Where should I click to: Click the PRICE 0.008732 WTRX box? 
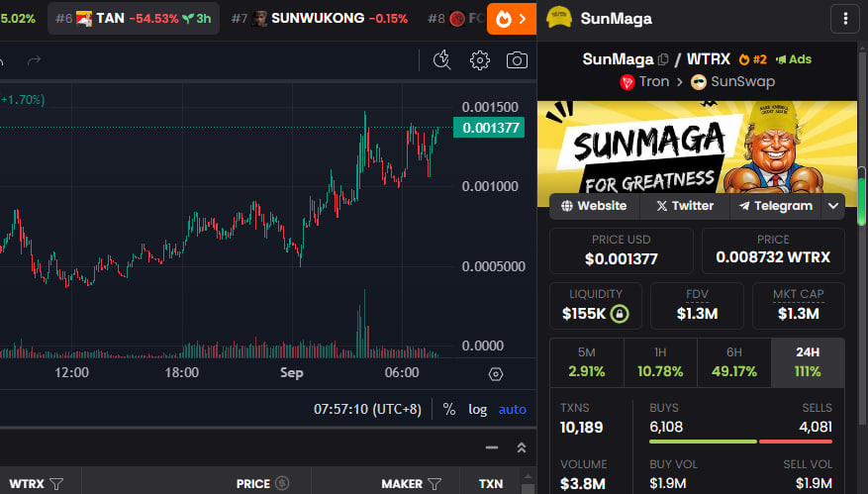click(773, 250)
